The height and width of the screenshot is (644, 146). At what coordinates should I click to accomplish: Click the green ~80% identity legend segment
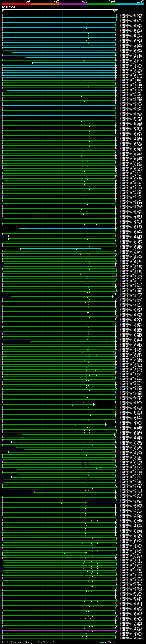pyautogui.click(x=101, y=4)
